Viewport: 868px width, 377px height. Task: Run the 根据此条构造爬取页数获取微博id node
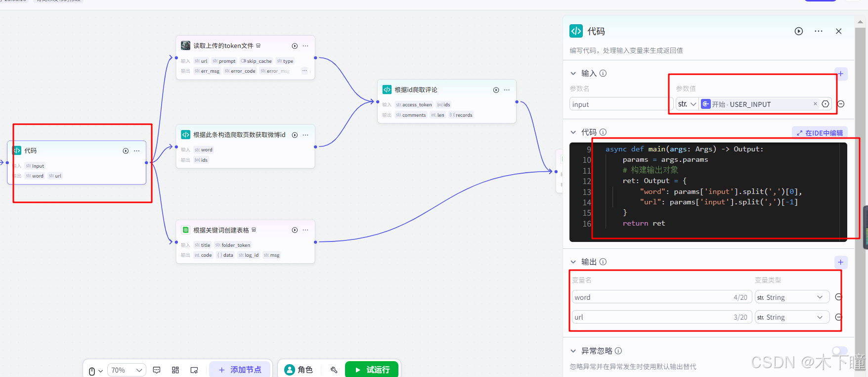pyautogui.click(x=295, y=135)
